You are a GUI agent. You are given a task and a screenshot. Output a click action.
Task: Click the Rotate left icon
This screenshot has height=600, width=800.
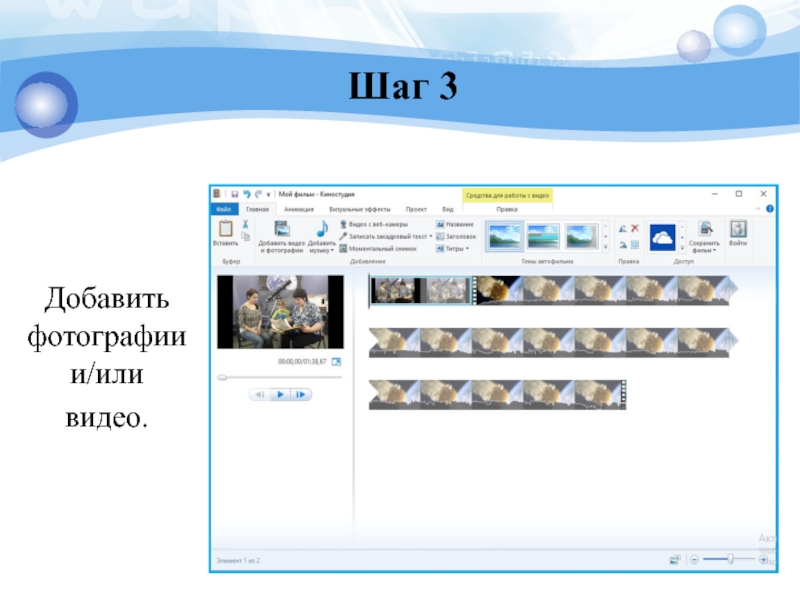(x=623, y=229)
